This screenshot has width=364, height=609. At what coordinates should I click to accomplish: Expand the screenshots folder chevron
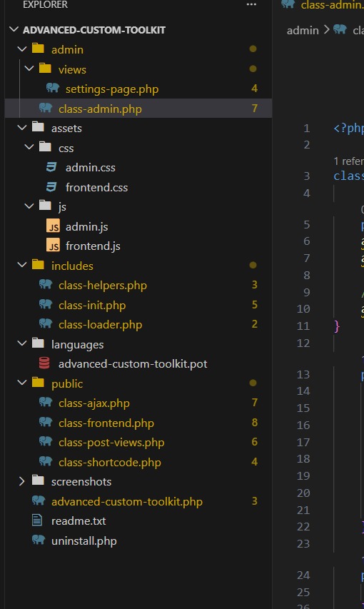pyautogui.click(x=22, y=481)
